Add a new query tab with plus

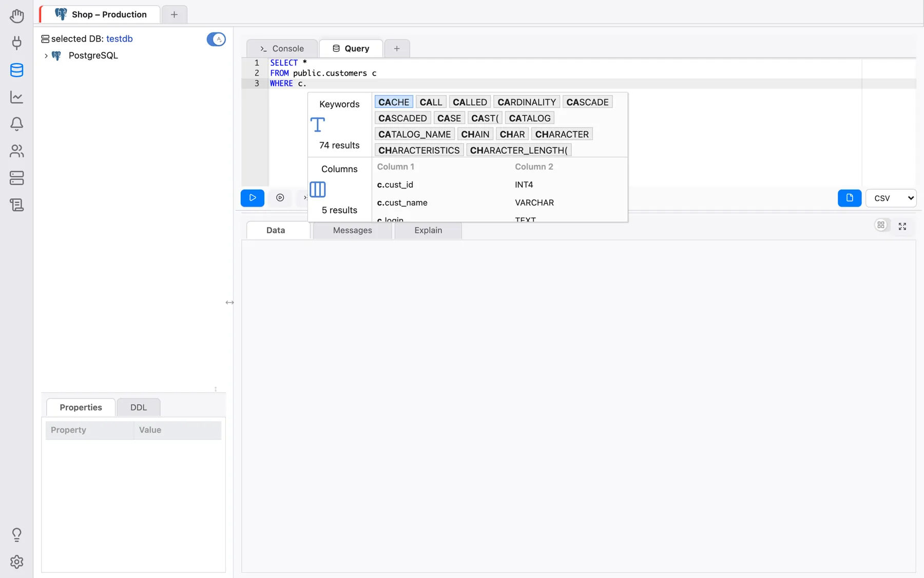[397, 48]
